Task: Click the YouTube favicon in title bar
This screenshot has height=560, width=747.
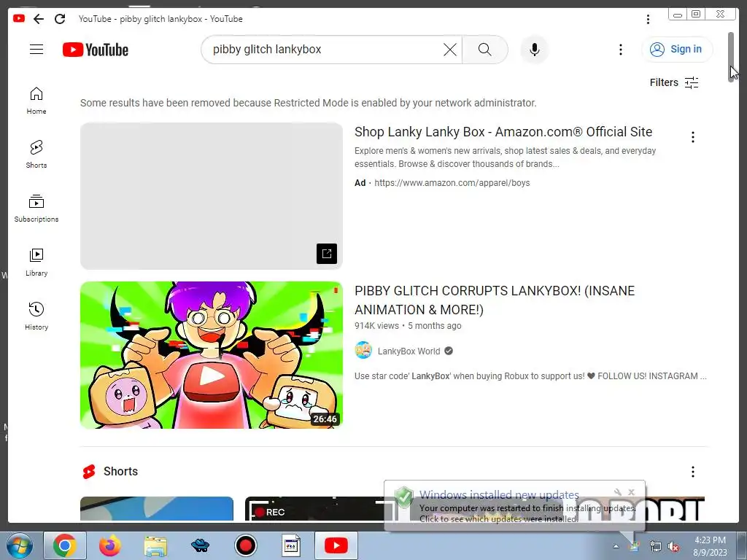Action: coord(18,18)
